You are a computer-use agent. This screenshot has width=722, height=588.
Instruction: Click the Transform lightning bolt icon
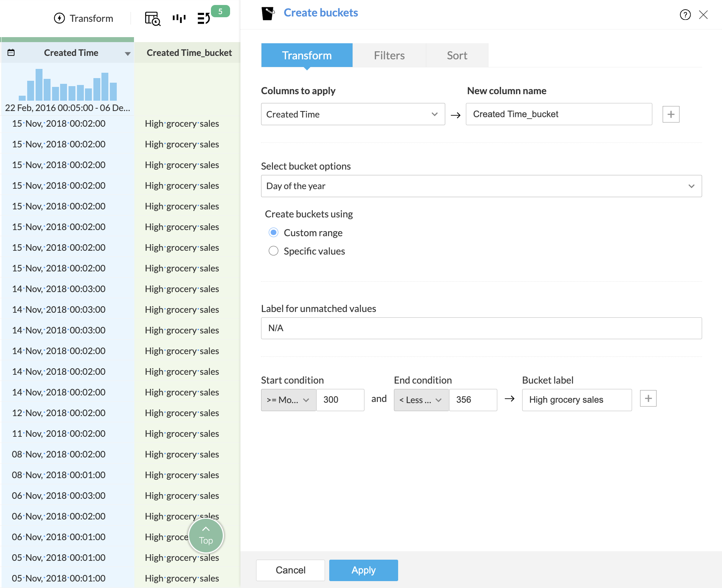[x=59, y=18]
